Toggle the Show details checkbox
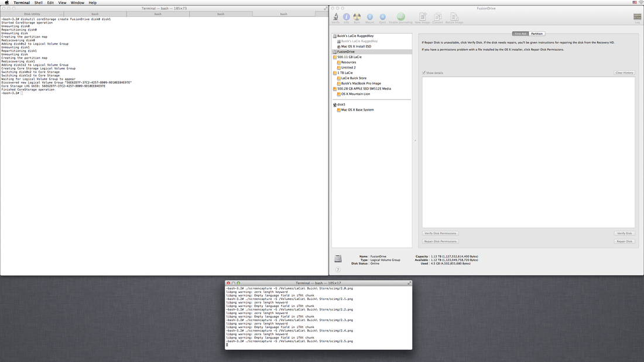 click(424, 73)
